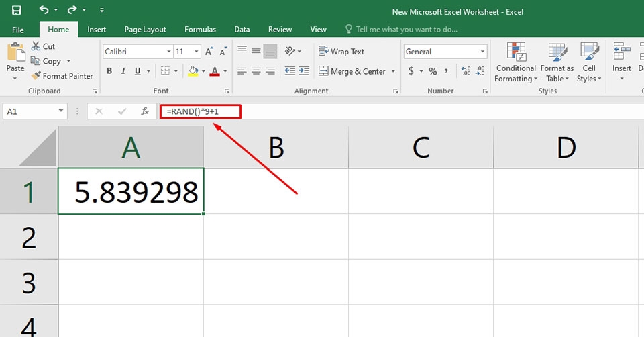The width and height of the screenshot is (644, 337).
Task: Select Middle Align icon
Action: 256,51
